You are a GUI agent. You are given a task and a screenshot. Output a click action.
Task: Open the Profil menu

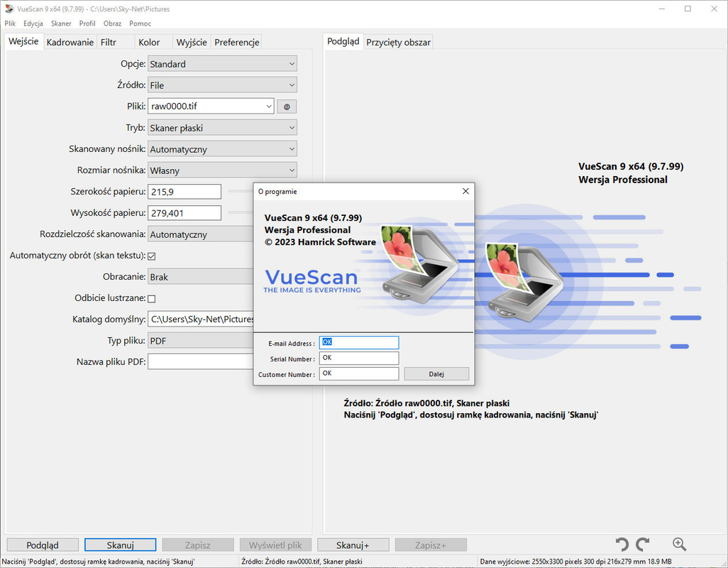[x=87, y=23]
